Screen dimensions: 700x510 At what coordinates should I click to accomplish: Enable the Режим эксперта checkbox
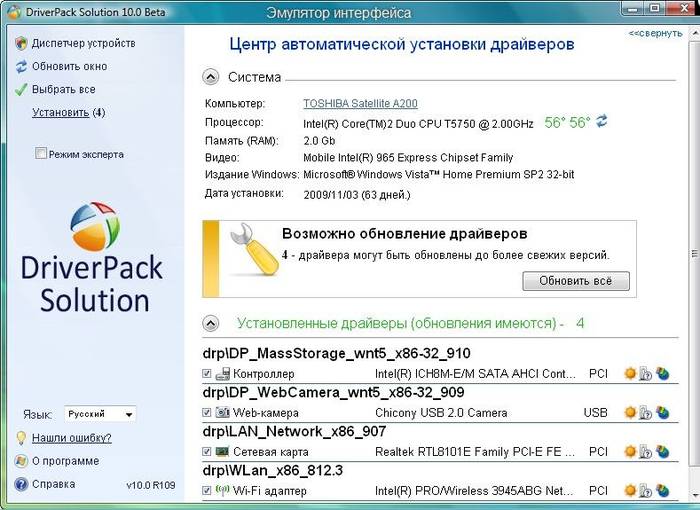coord(41,154)
